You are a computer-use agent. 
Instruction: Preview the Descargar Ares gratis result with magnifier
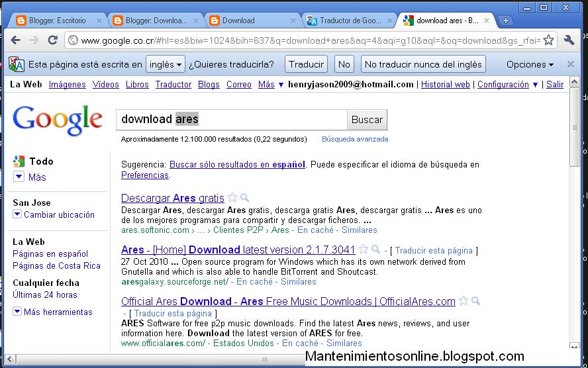[244, 197]
